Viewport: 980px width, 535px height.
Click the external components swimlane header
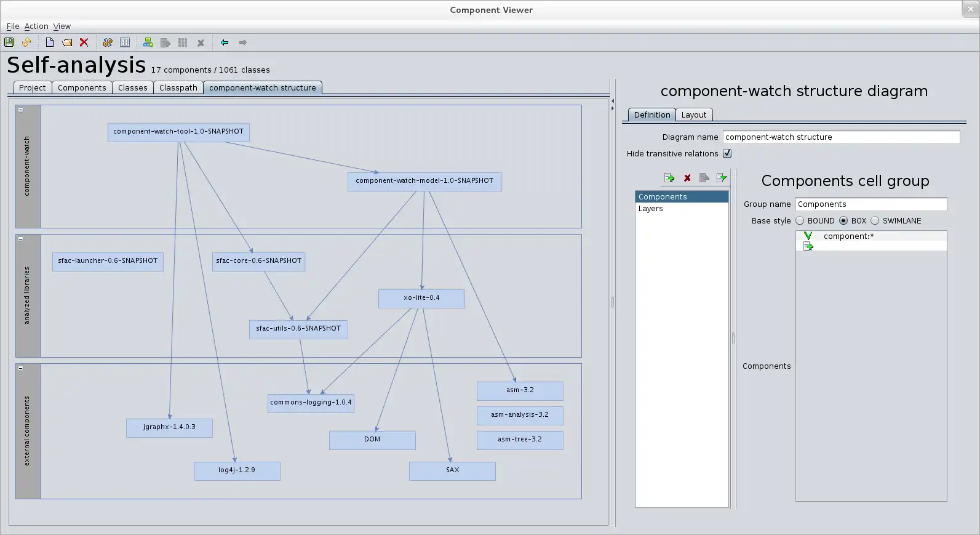[x=28, y=431]
